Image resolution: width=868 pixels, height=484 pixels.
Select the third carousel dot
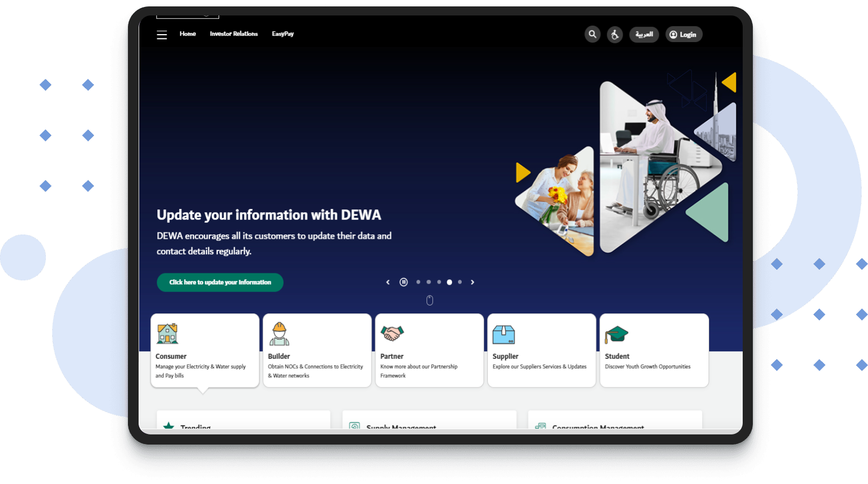tap(439, 282)
